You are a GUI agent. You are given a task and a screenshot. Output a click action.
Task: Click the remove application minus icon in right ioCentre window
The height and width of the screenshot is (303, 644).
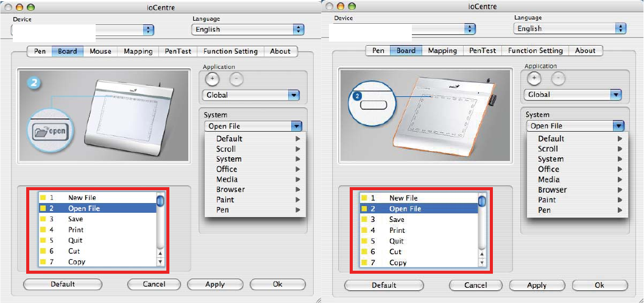pos(557,77)
